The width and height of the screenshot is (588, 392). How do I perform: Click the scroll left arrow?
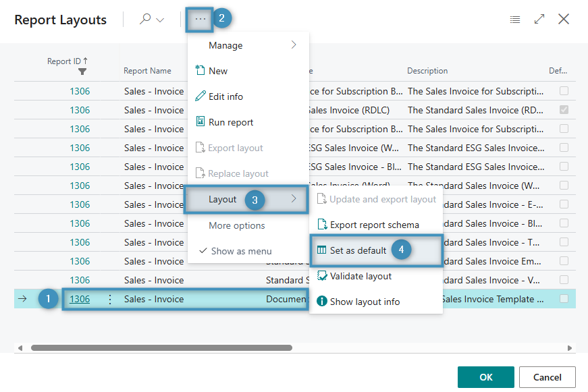[20, 347]
